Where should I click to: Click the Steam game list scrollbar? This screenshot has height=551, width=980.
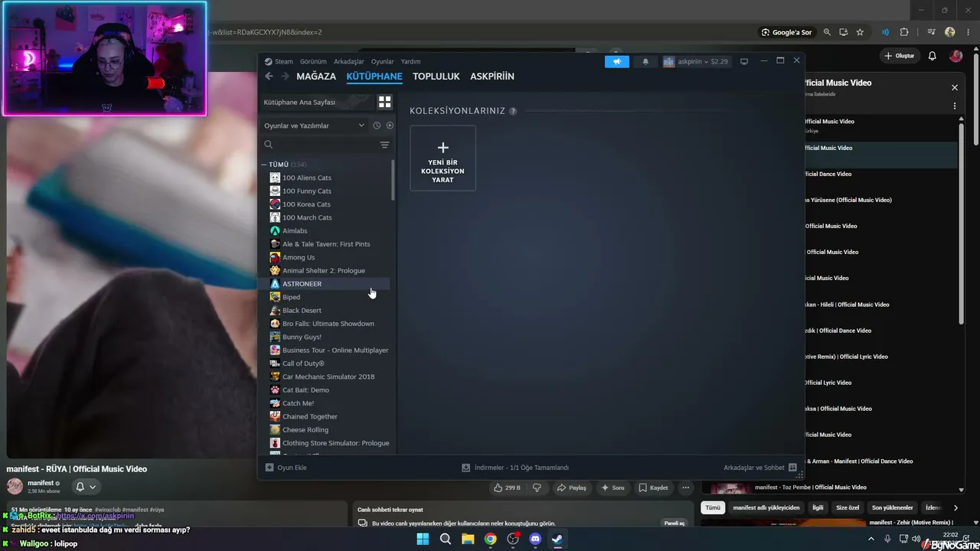click(393, 181)
